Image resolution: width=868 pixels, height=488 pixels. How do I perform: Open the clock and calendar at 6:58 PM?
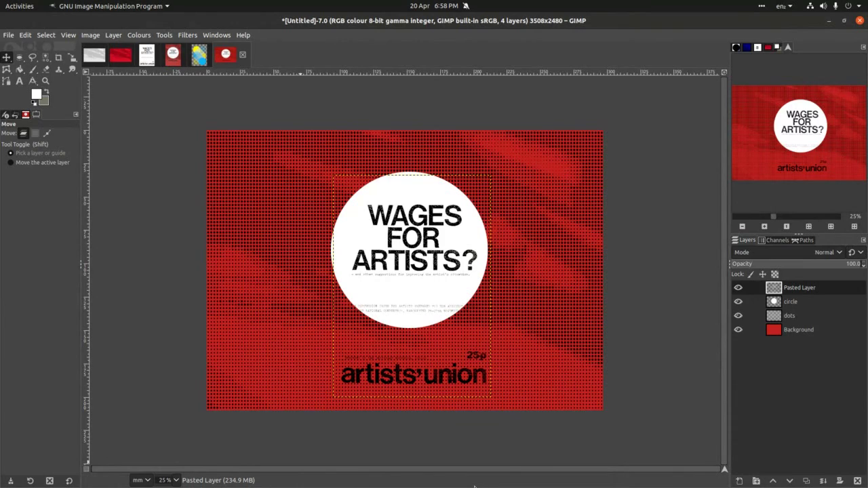(x=433, y=6)
